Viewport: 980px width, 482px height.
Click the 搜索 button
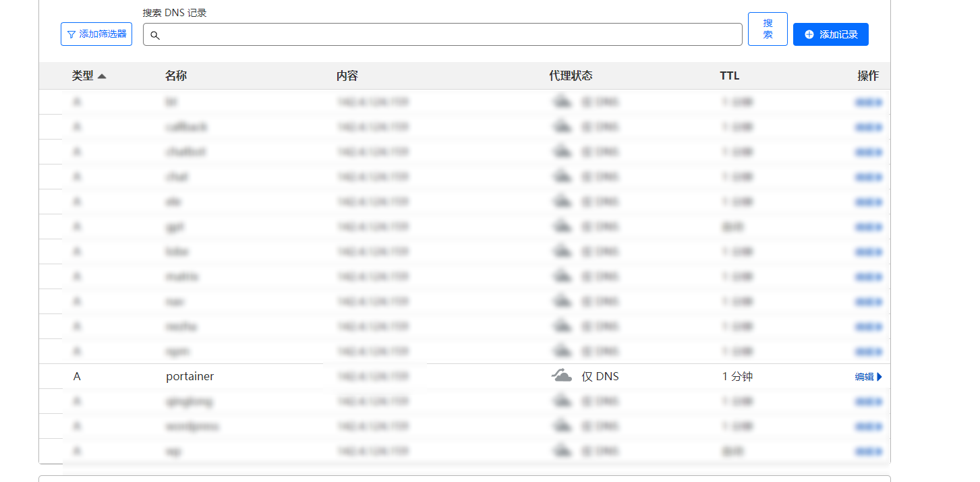tap(768, 29)
